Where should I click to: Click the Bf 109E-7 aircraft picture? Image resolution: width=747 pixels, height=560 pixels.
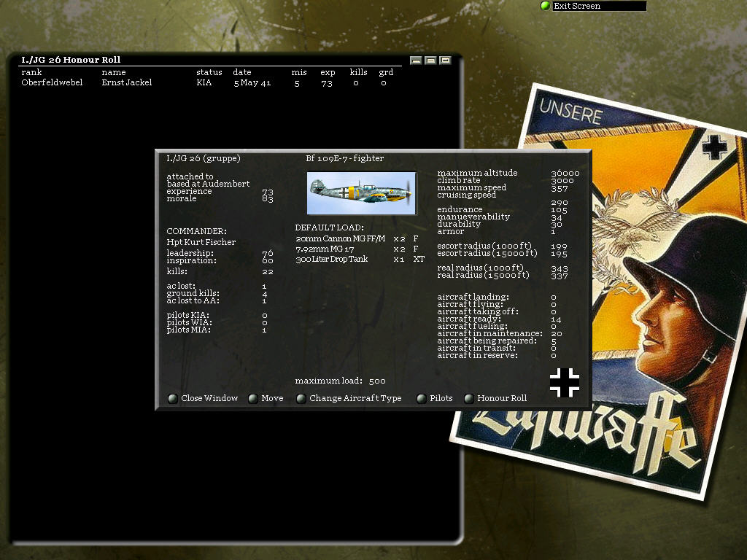[x=362, y=192]
